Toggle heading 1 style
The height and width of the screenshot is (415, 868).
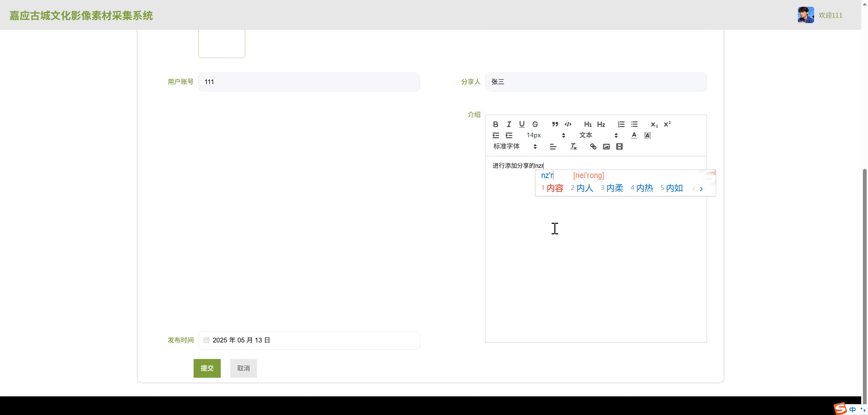coord(588,124)
